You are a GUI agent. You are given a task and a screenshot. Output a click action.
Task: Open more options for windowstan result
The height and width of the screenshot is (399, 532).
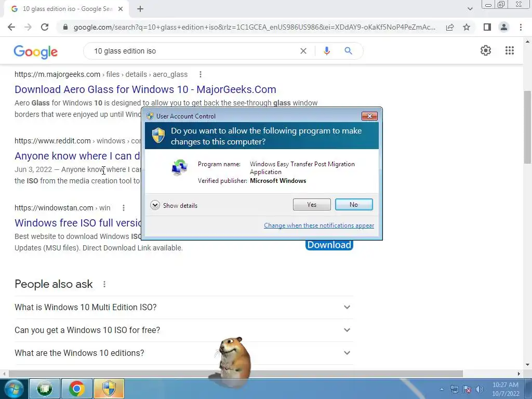[124, 208]
